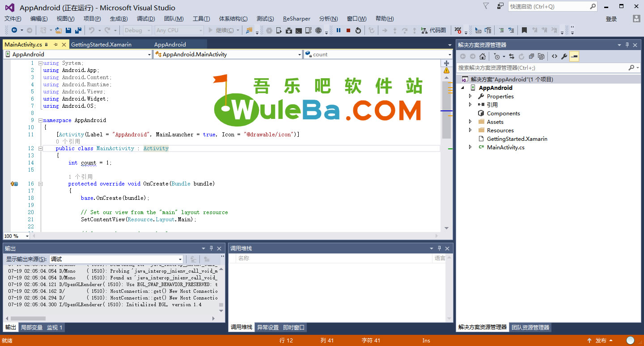Open the Android SDK Manager icon
Viewport: 644px width, 346px height.
(x=289, y=30)
